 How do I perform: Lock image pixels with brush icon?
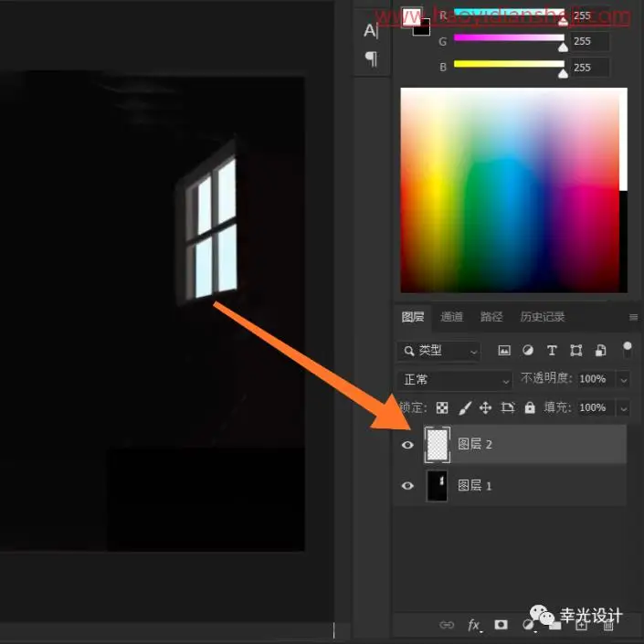pyautogui.click(x=464, y=407)
